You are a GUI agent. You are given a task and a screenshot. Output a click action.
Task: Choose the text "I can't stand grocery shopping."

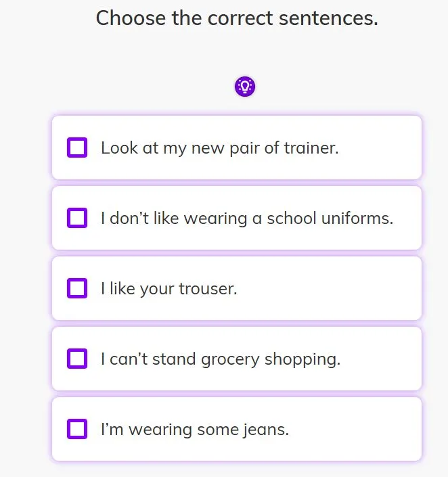click(x=220, y=359)
